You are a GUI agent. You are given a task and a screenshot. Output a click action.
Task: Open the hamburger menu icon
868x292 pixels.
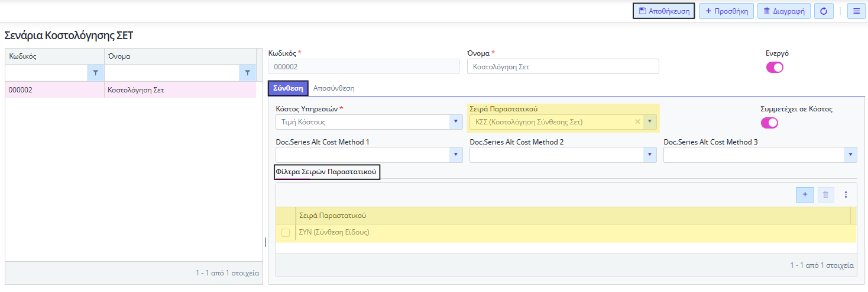pos(856,11)
